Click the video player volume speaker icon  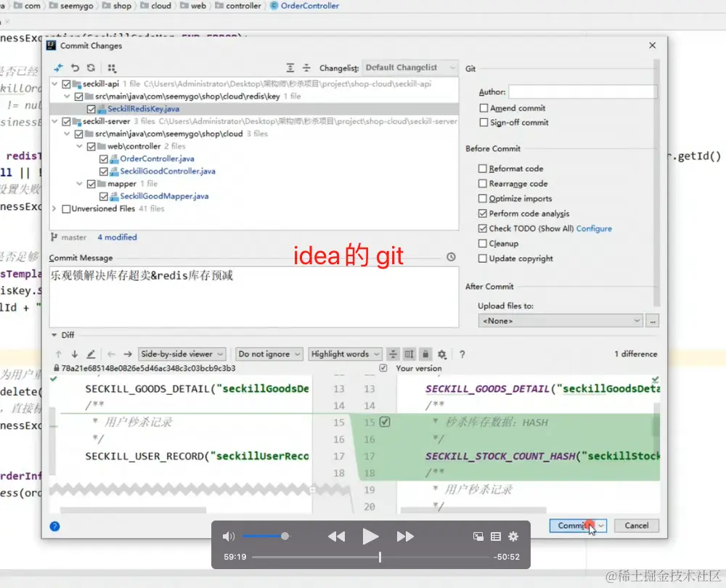(x=228, y=536)
